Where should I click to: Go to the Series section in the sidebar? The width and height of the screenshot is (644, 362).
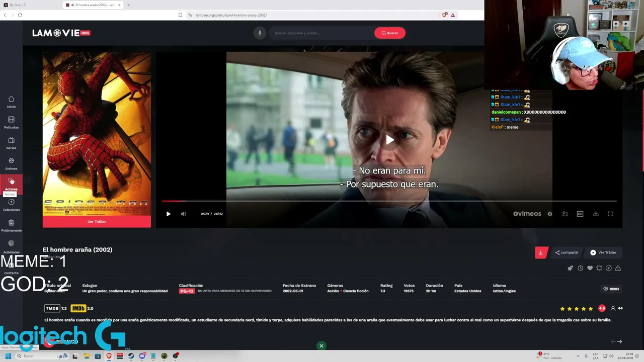pos(11,143)
